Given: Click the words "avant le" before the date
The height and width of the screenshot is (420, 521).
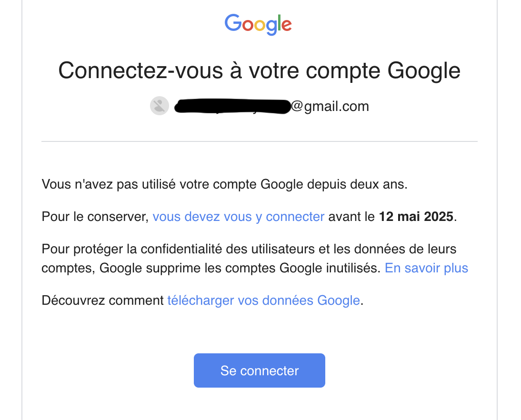Looking at the screenshot, I should pyautogui.click(x=351, y=217).
